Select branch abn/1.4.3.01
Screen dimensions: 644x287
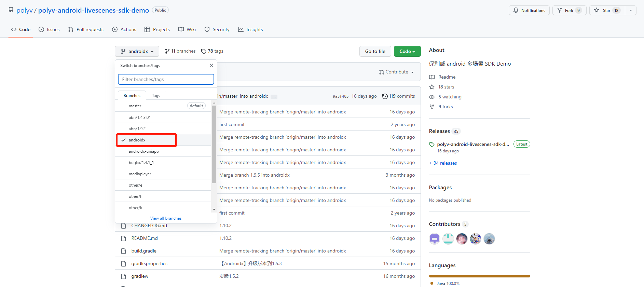[x=163, y=118]
